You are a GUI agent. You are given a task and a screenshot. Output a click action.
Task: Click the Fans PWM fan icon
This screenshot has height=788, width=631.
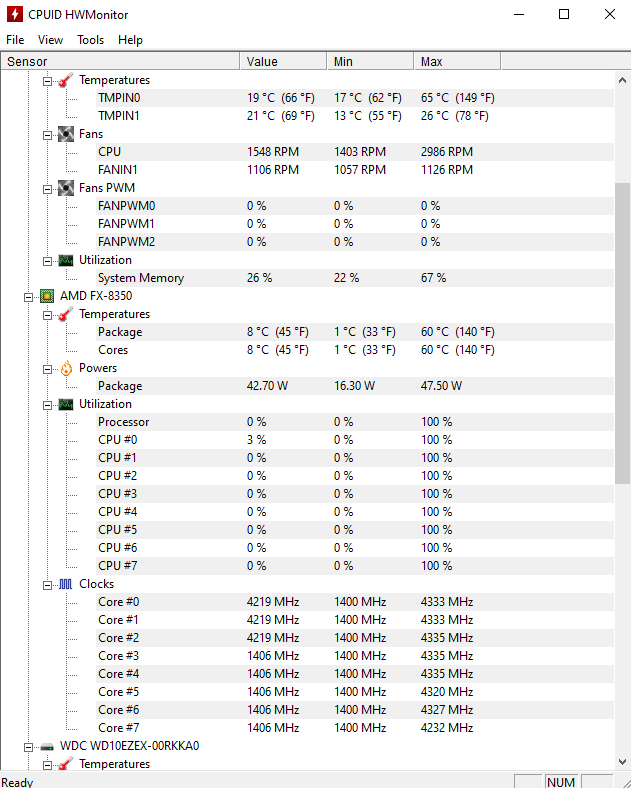coord(66,188)
